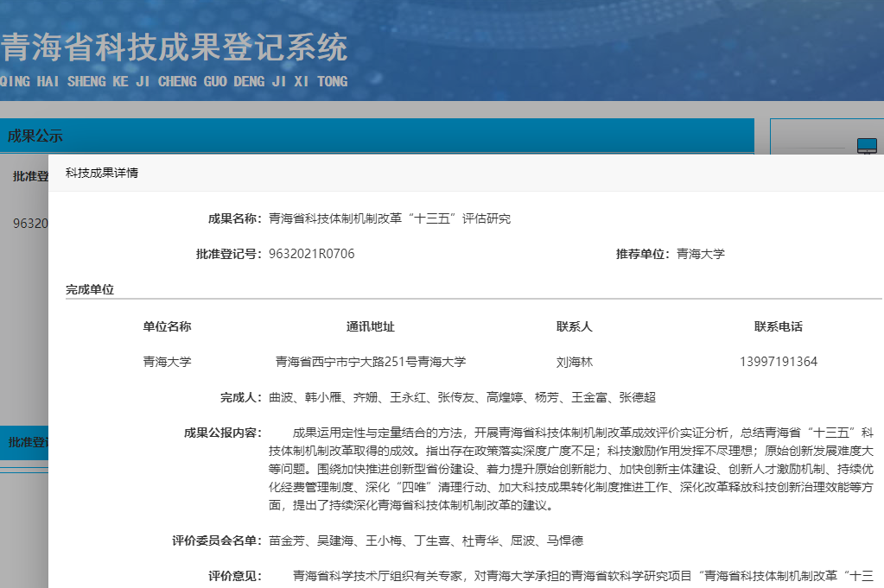Click contact name 刘海林
The width and height of the screenshot is (884, 588).
click(575, 362)
